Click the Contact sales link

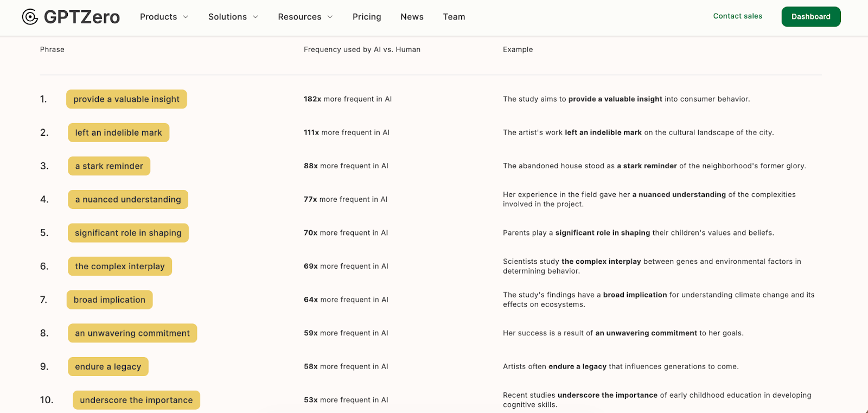(x=737, y=16)
